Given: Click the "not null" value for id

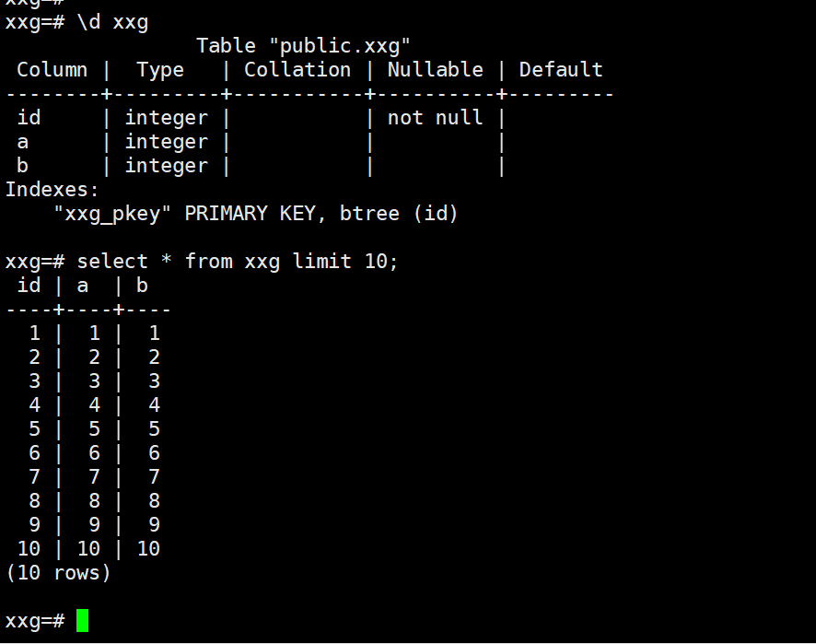Looking at the screenshot, I should pos(436,118).
